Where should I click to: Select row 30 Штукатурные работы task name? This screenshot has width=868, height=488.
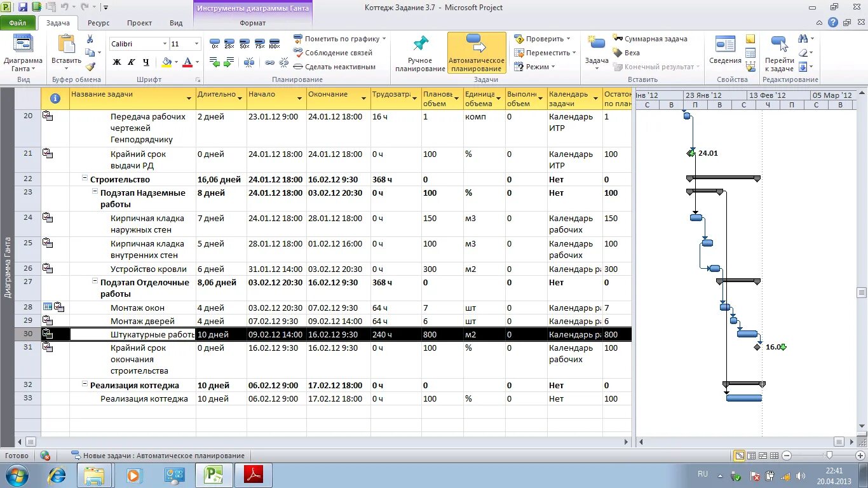point(133,334)
